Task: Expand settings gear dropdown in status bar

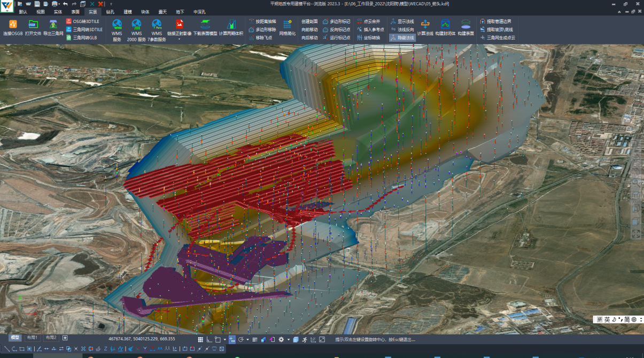Action: click(289, 339)
